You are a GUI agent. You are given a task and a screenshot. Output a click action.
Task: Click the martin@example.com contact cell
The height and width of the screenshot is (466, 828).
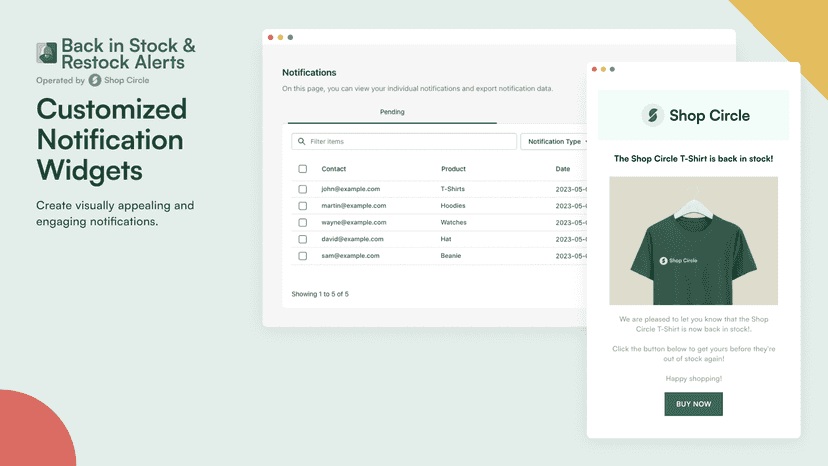point(354,206)
